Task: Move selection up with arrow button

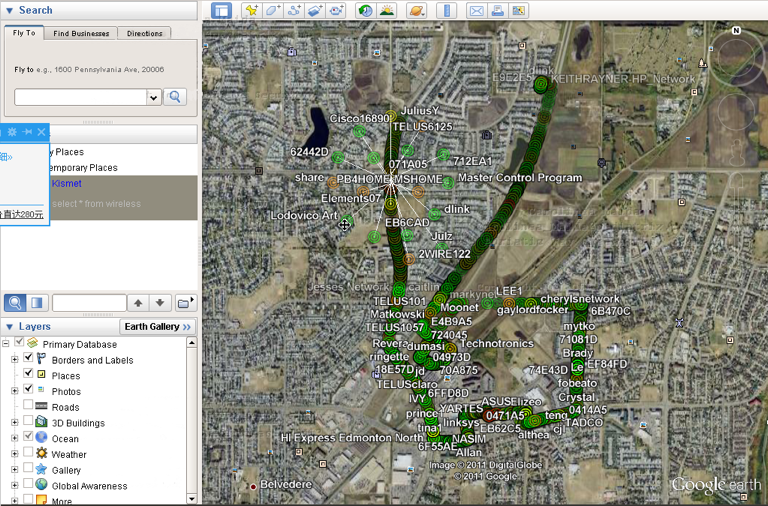Action: pyautogui.click(x=138, y=303)
